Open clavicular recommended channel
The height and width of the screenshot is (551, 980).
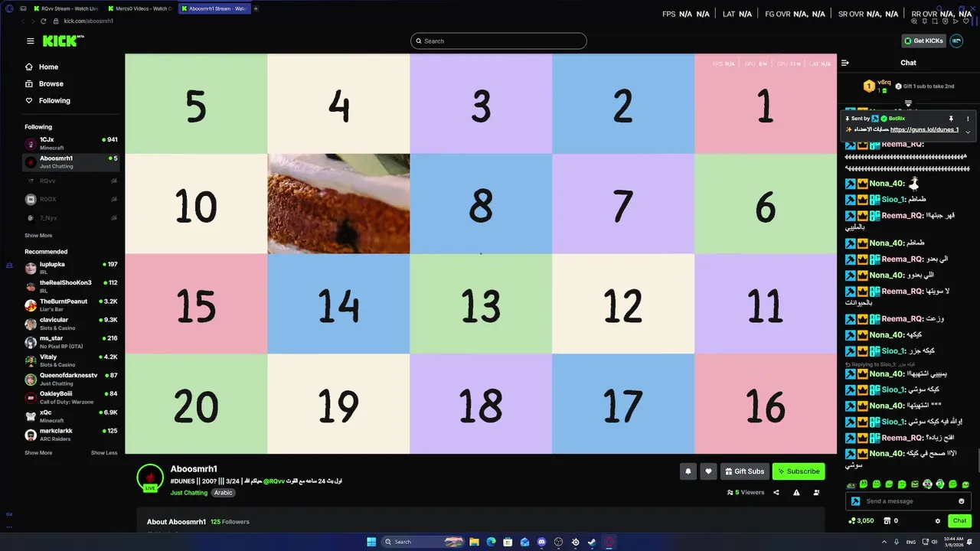(70, 324)
